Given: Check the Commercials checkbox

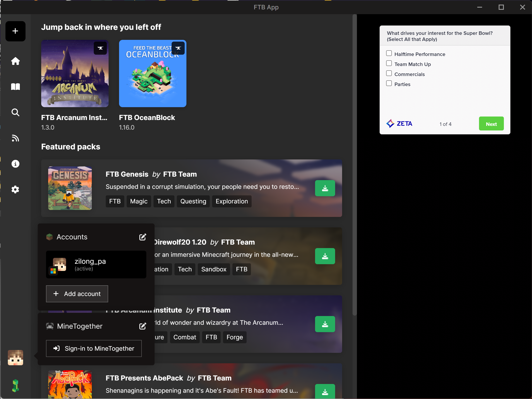Looking at the screenshot, I should coord(389,73).
